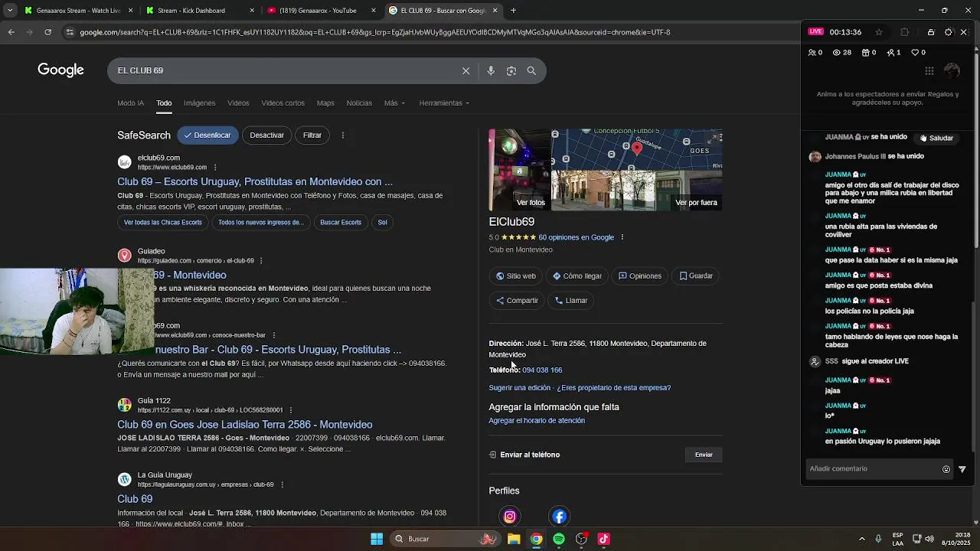980x551 pixels.
Task: Open Windows Start menu
Action: tap(377, 539)
